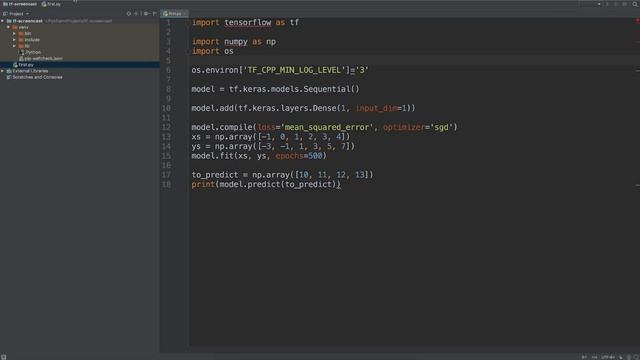The width and height of the screenshot is (640, 360).
Task: Click the External Libraries icon
Action: pos(9,71)
